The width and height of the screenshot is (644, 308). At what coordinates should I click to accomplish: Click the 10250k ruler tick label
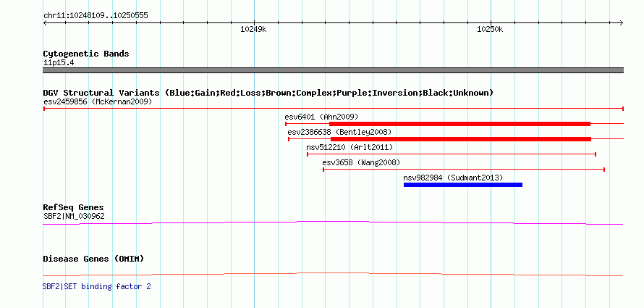pyautogui.click(x=490, y=29)
